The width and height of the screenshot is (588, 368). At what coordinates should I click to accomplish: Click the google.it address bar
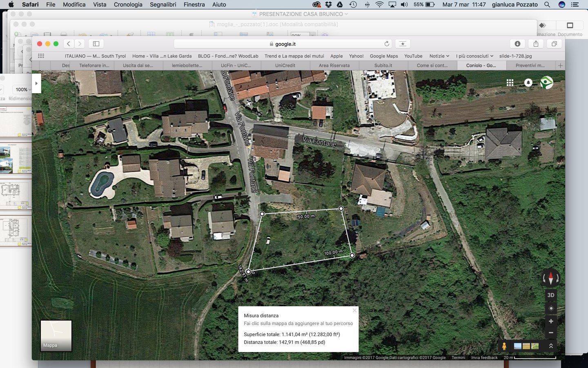point(283,44)
